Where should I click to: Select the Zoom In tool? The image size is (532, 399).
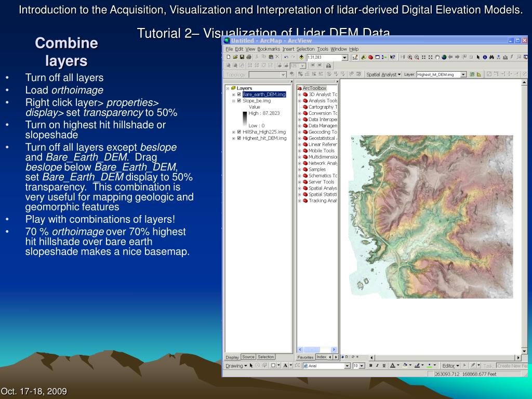tap(410, 57)
